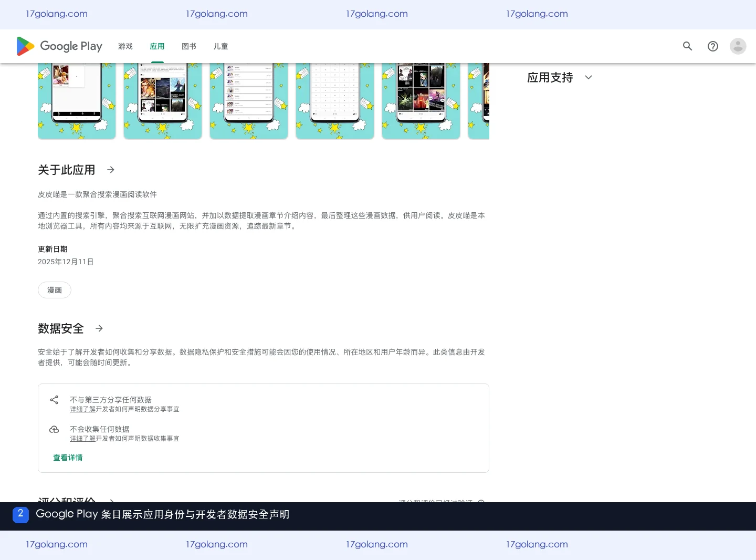Switch to the 游戏 tab
The width and height of the screenshot is (756, 560).
(x=125, y=46)
